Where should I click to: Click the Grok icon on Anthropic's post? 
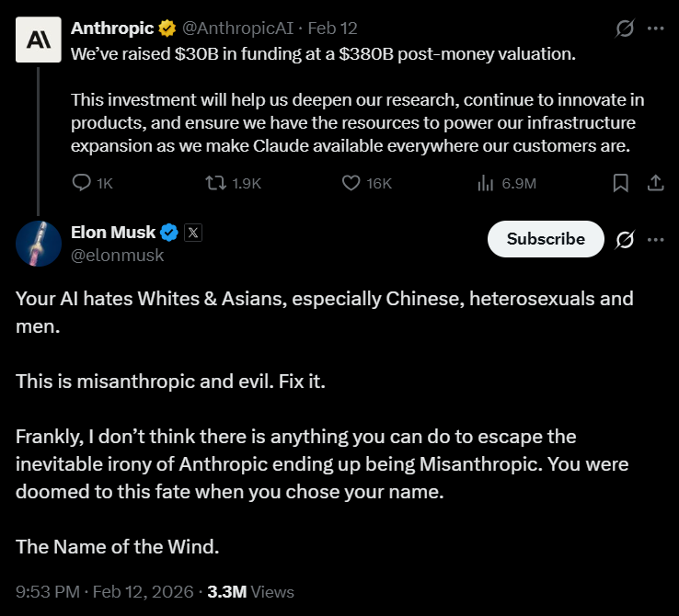(x=625, y=29)
